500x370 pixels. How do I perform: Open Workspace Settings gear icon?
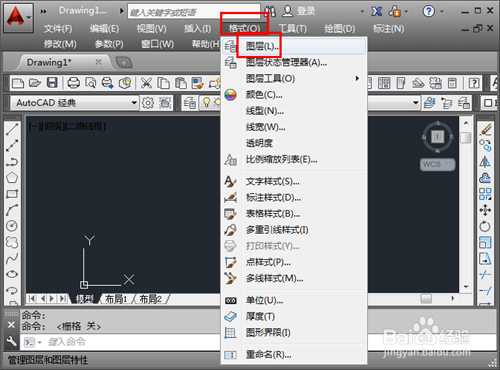[148, 103]
